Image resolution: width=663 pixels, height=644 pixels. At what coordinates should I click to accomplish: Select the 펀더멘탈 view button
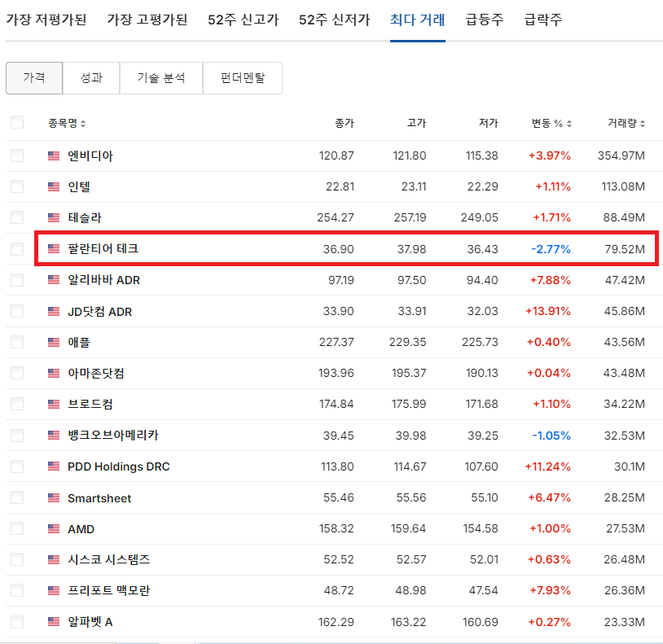click(243, 78)
